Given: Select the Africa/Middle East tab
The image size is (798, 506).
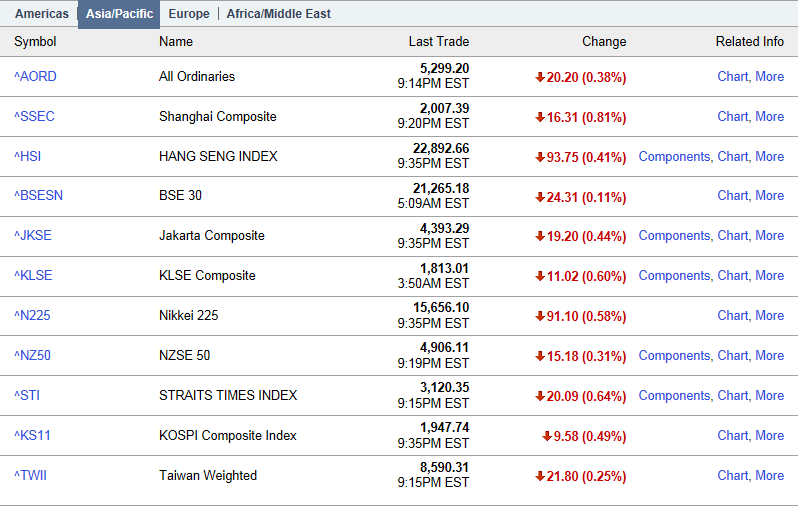Looking at the screenshot, I should [x=278, y=14].
